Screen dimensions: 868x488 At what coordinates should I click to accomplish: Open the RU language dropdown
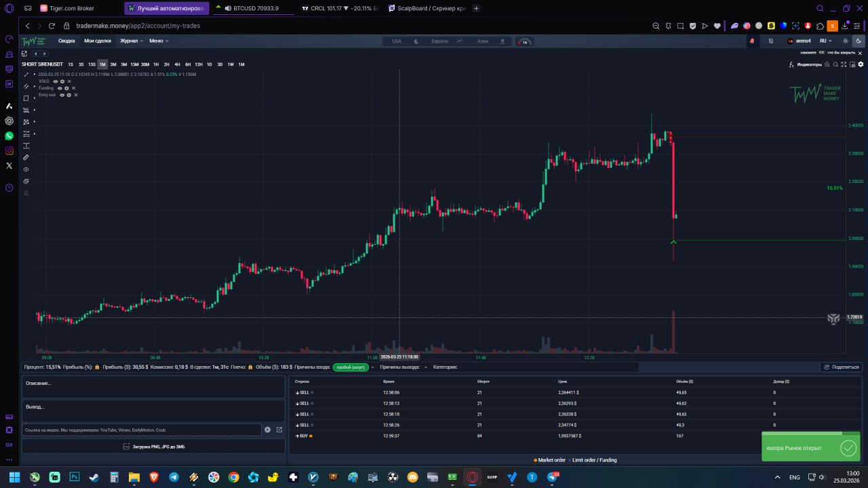coord(826,41)
